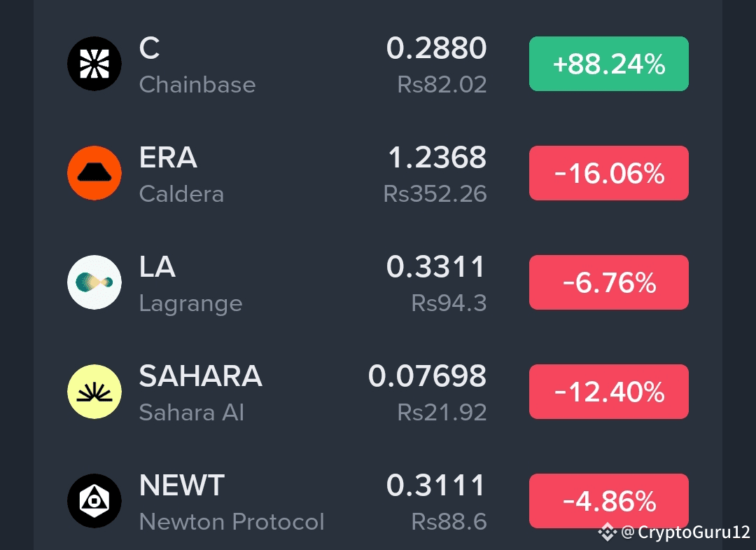Tap the red -16.06% change badge

tap(609, 173)
